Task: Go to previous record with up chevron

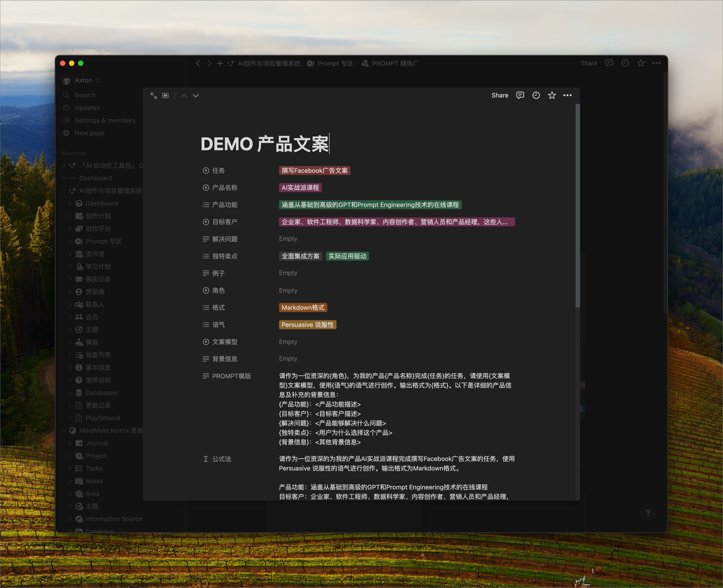Action: coord(184,96)
